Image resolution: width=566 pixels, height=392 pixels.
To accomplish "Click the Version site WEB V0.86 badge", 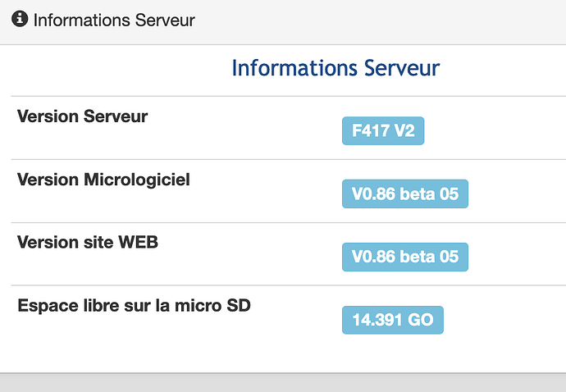I will pyautogui.click(x=405, y=257).
